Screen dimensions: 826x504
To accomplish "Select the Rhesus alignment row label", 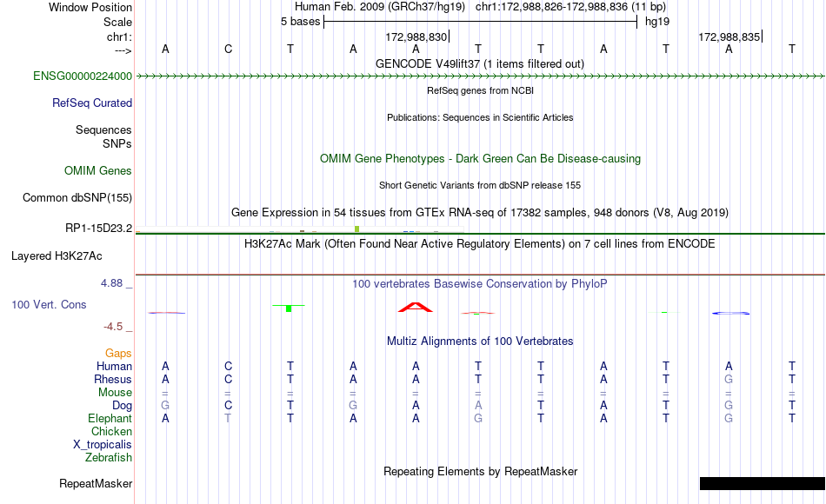I will pyautogui.click(x=113, y=380).
